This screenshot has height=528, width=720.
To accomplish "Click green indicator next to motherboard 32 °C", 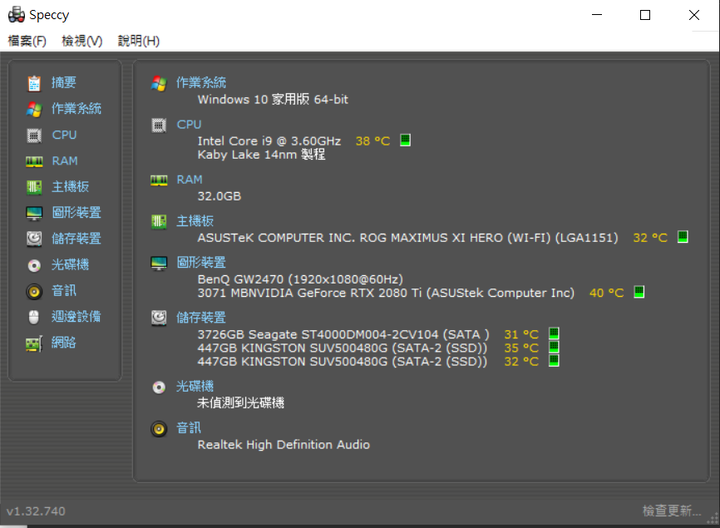I will (x=683, y=237).
